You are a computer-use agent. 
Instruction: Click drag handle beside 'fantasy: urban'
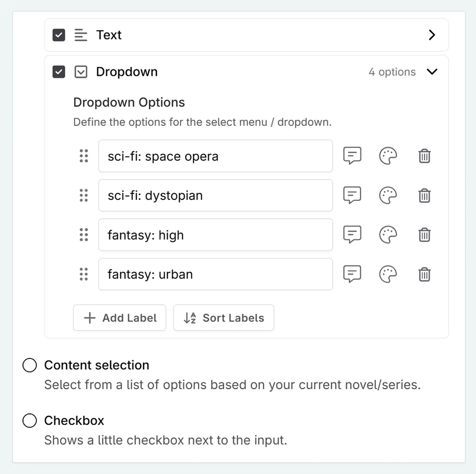coord(84,275)
